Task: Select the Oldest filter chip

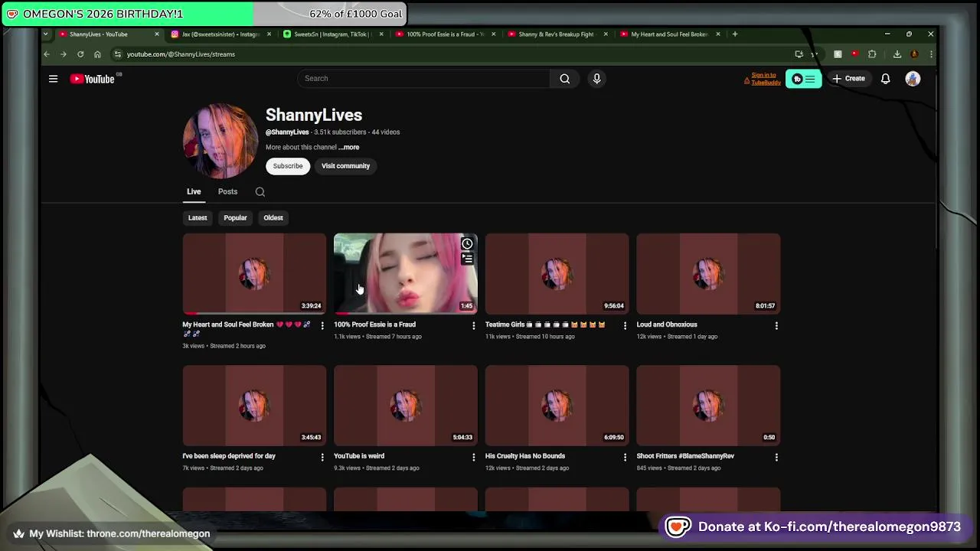Action: point(273,218)
